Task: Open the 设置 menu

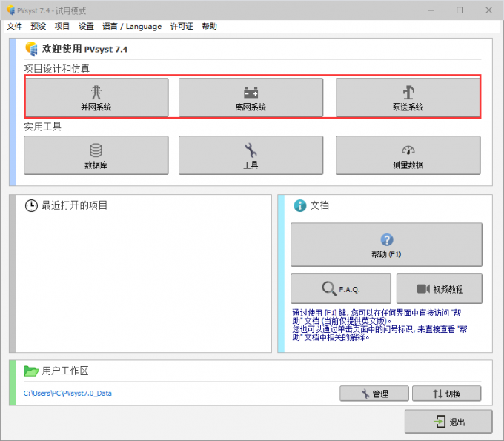Action: 86,27
